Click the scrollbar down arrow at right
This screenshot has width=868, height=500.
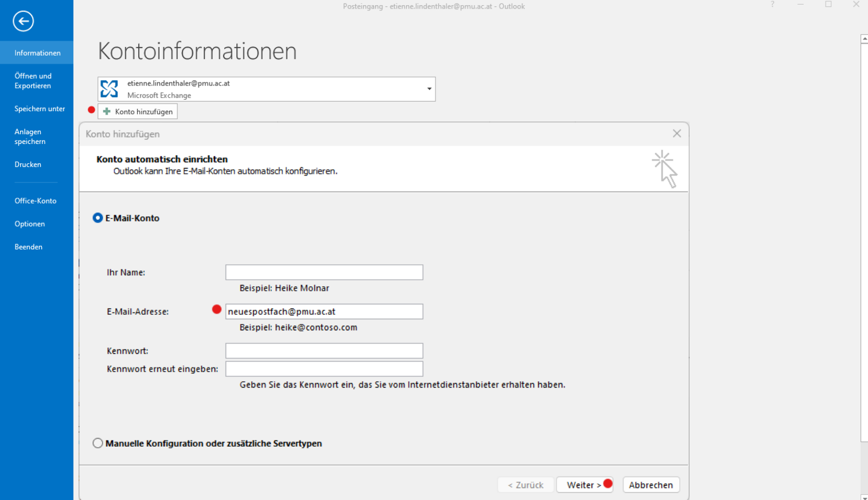864,497
